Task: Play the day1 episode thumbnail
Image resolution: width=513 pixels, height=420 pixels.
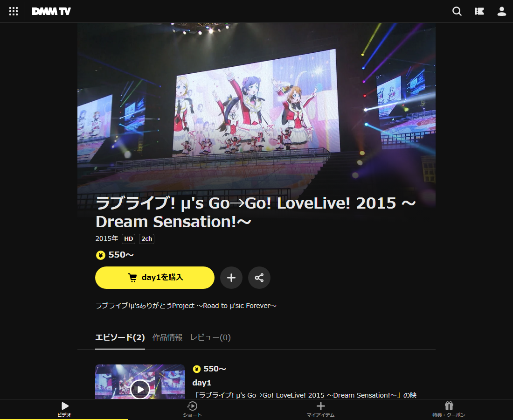Action: click(140, 382)
